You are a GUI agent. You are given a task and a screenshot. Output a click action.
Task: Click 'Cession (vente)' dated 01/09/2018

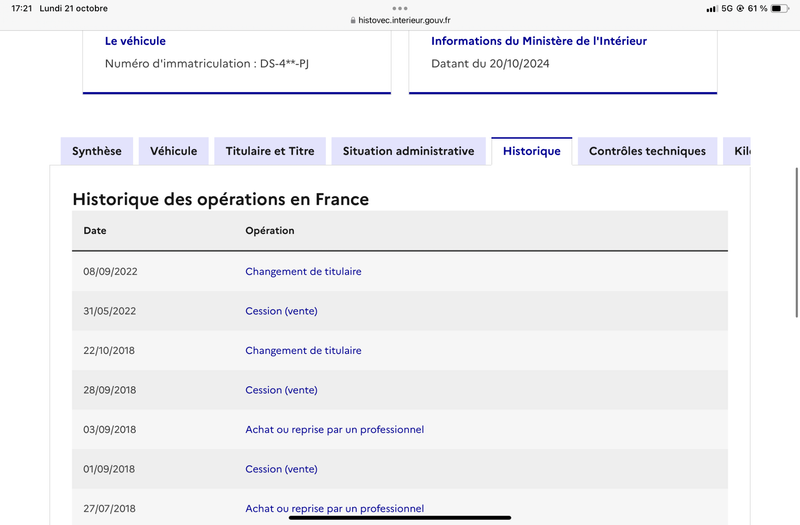tap(281, 469)
